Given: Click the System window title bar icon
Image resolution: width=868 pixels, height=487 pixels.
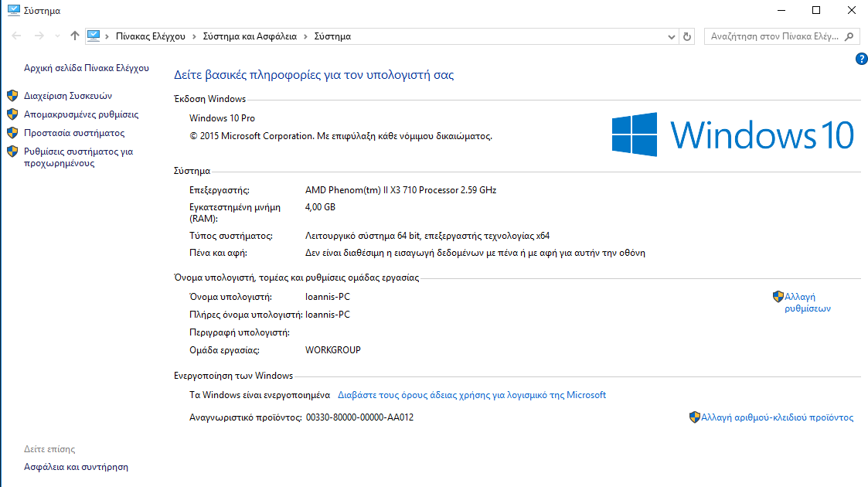Looking at the screenshot, I should pos(14,11).
